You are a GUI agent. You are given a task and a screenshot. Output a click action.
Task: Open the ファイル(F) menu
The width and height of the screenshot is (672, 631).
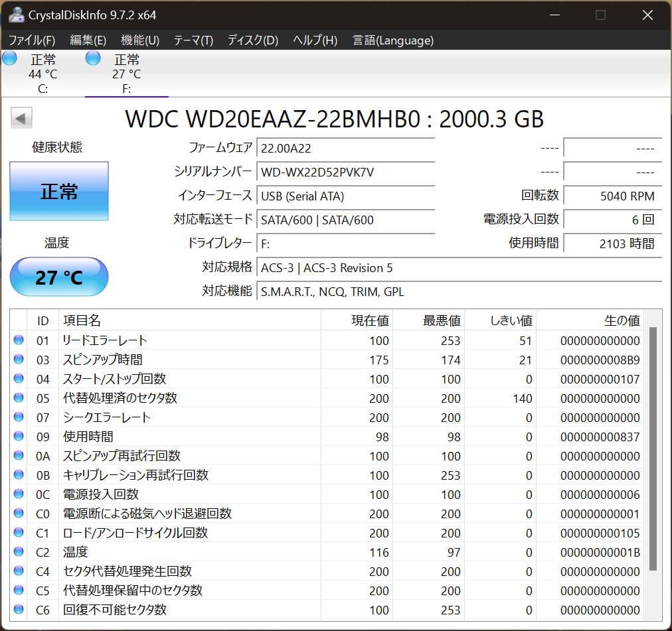click(x=32, y=40)
